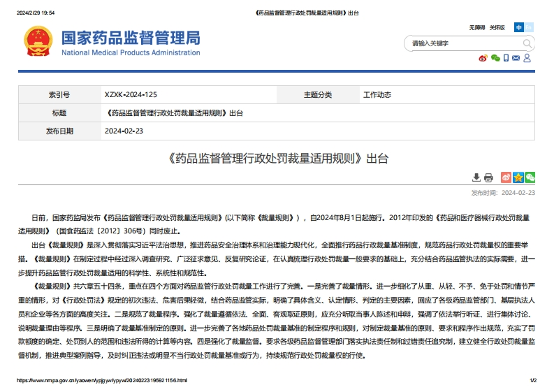Click the 1/2 page number
554x392 pixels.
pyautogui.click(x=533, y=380)
